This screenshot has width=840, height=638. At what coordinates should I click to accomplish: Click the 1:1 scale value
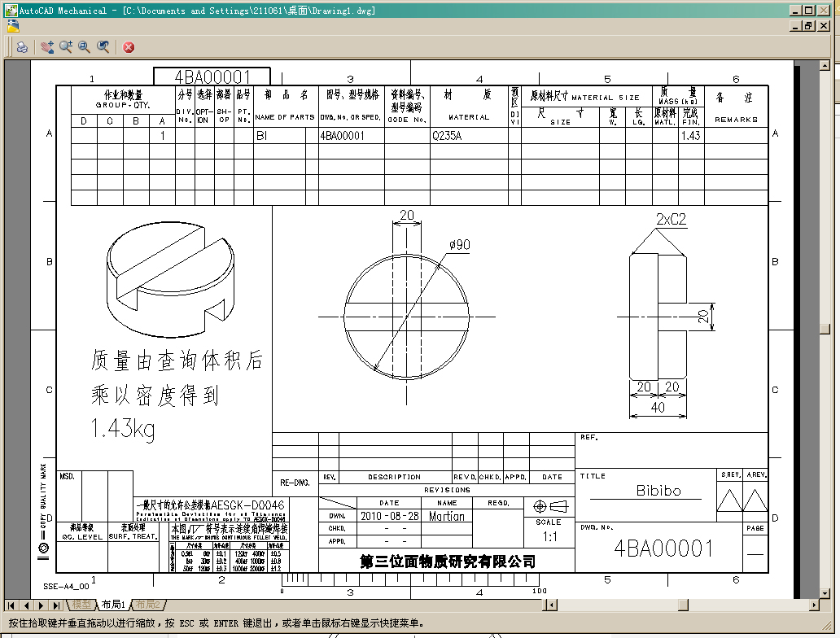pyautogui.click(x=549, y=537)
